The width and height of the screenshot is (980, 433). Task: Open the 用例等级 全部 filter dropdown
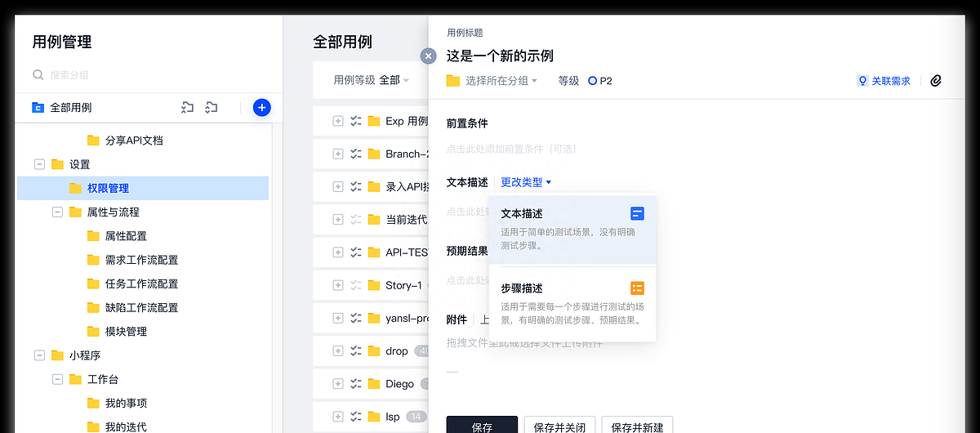tap(372, 80)
